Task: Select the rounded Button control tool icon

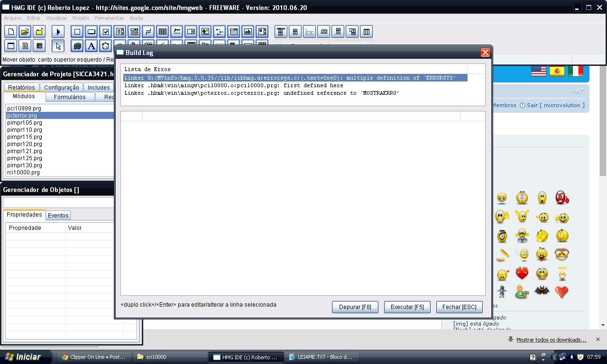Action: point(92,32)
